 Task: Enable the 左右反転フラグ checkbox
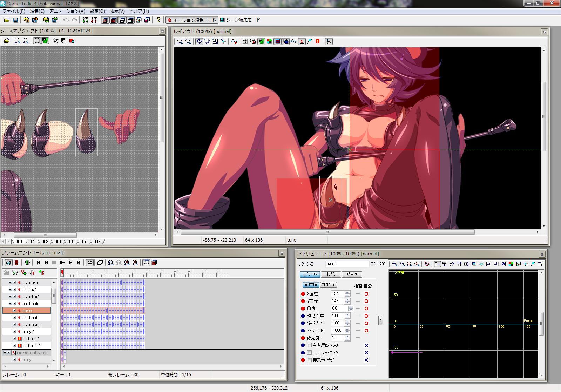tap(310, 345)
